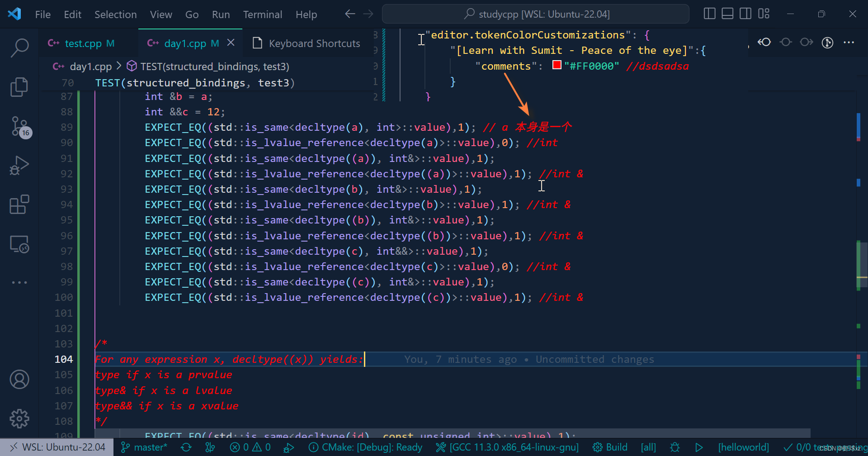Click the comment text 'type& if x is a lvalue'
The height and width of the screenshot is (456, 868).
[164, 390]
